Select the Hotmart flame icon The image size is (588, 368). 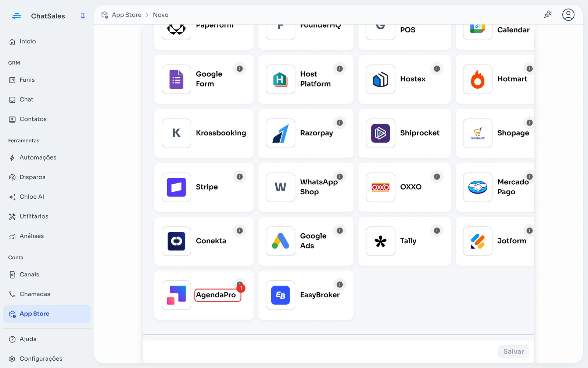tap(478, 79)
